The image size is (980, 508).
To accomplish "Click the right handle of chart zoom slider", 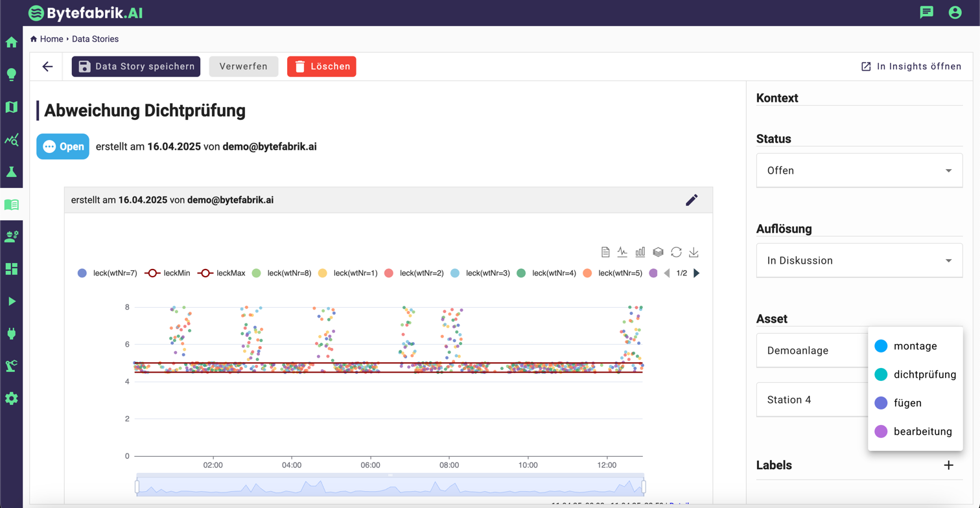I will click(x=643, y=487).
